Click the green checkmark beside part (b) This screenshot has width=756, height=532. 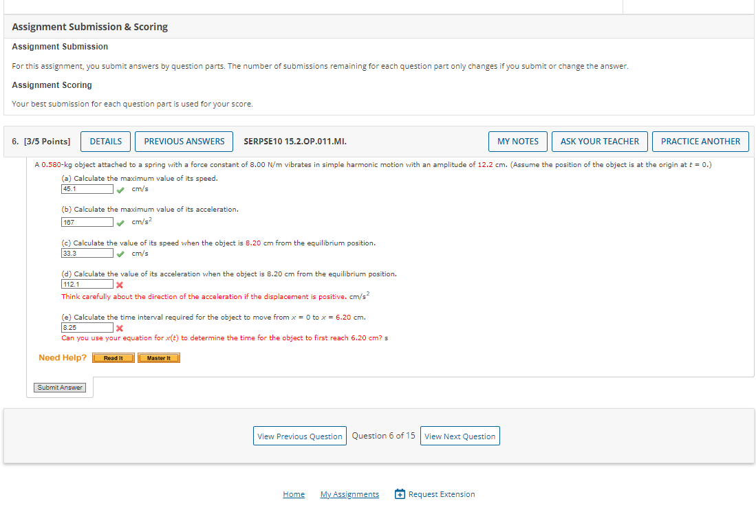120,222
